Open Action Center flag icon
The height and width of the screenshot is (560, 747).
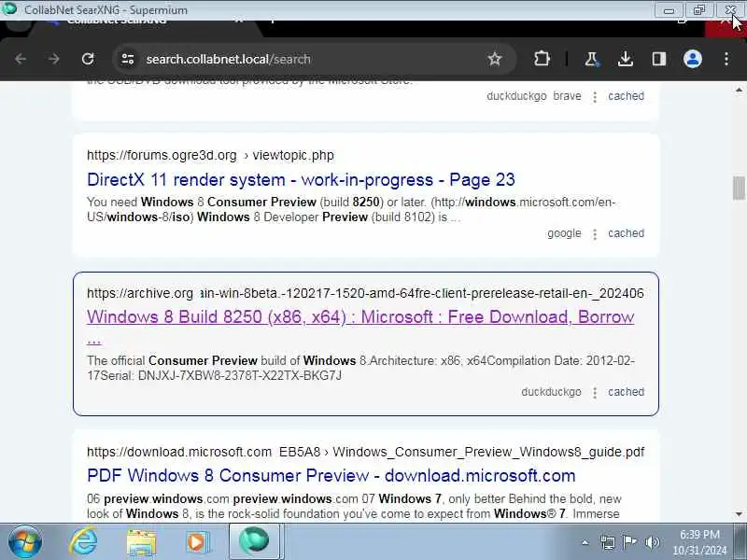pos(629,542)
